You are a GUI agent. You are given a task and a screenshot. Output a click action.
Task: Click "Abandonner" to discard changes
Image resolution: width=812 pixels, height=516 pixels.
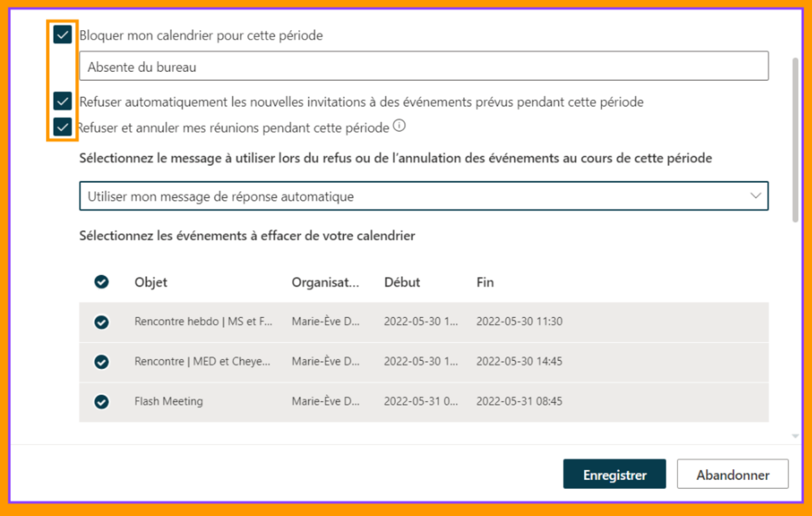coord(732,474)
